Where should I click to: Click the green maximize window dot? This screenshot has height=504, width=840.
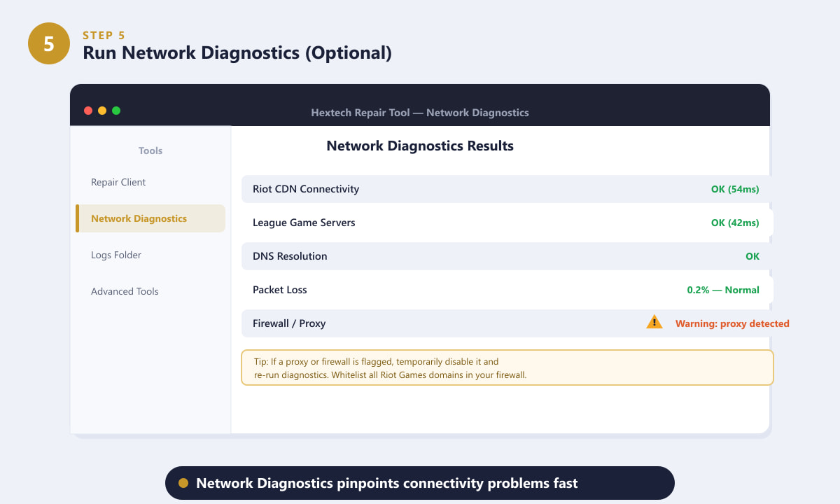116,111
